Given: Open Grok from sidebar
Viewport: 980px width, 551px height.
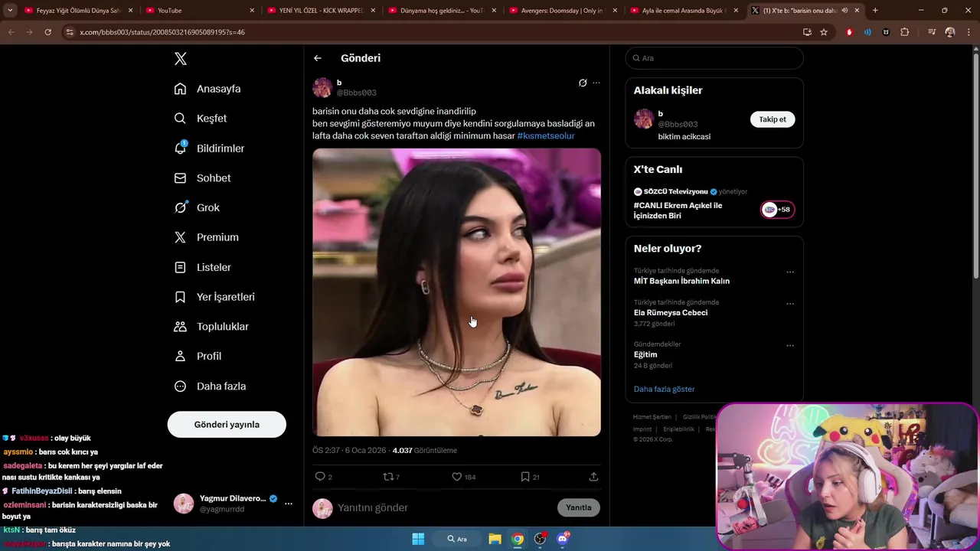Looking at the screenshot, I should (197, 207).
